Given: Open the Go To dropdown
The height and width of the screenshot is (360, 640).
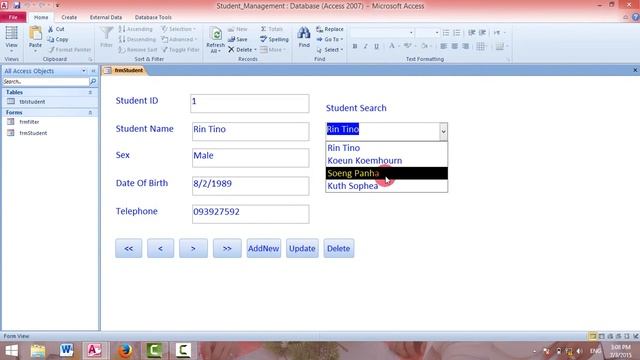Looking at the screenshot, I should (x=330, y=39).
